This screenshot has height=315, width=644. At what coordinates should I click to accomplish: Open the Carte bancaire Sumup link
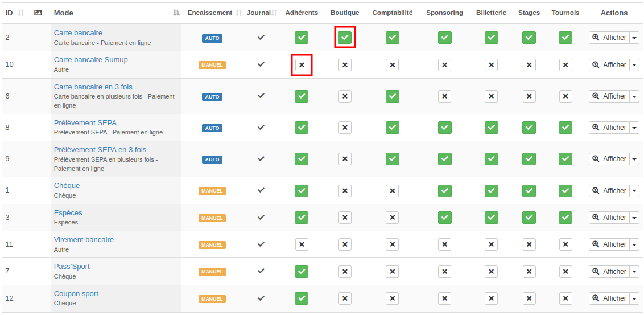tap(91, 60)
